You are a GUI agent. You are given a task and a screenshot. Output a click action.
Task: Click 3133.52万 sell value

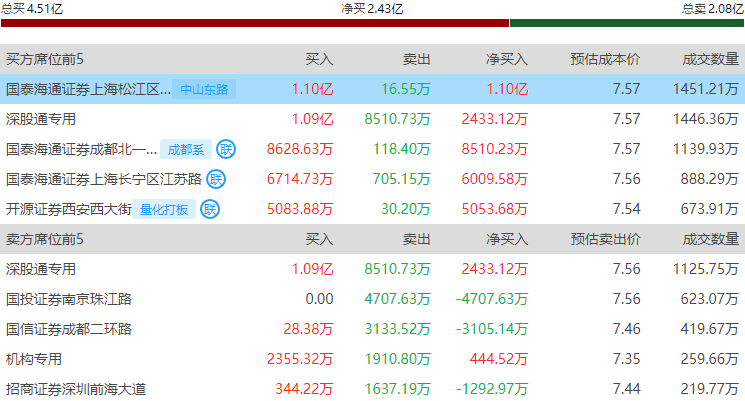click(x=398, y=329)
